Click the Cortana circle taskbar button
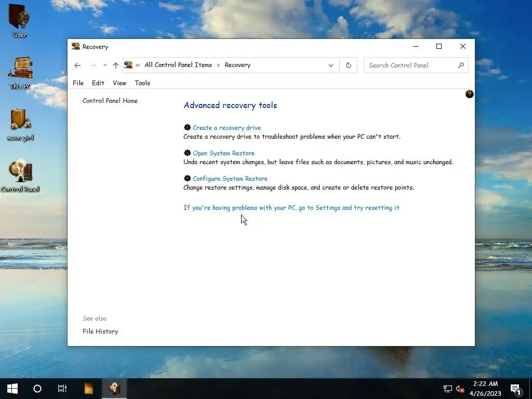 pos(37,389)
